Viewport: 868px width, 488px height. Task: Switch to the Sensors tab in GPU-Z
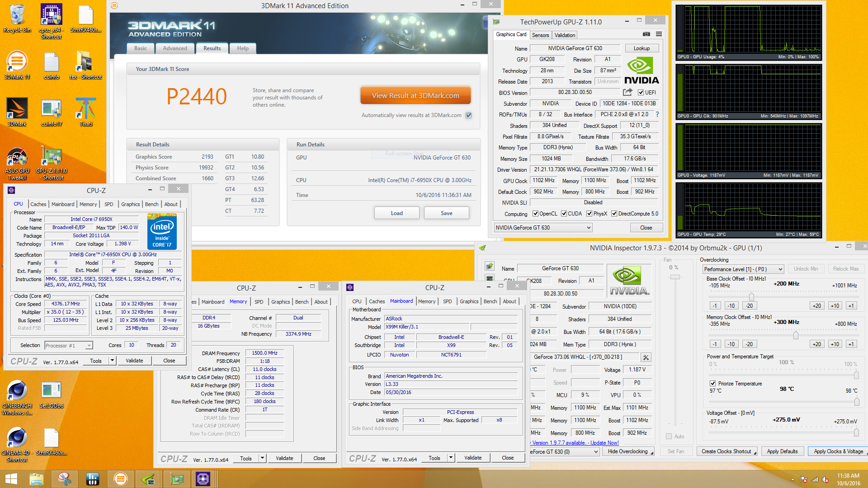[x=540, y=35]
